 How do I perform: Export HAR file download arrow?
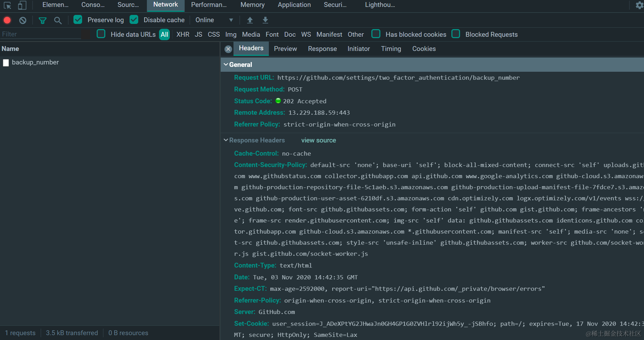click(265, 20)
